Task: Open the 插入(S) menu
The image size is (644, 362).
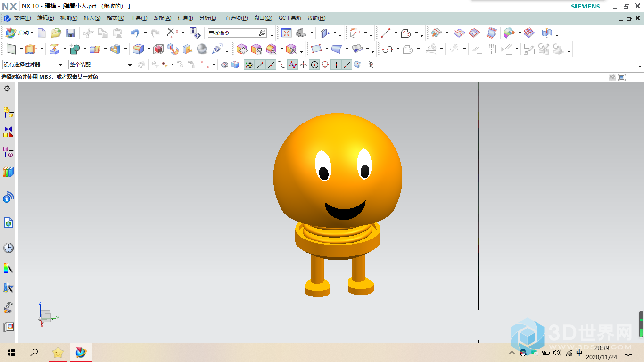Action: pyautogui.click(x=92, y=18)
